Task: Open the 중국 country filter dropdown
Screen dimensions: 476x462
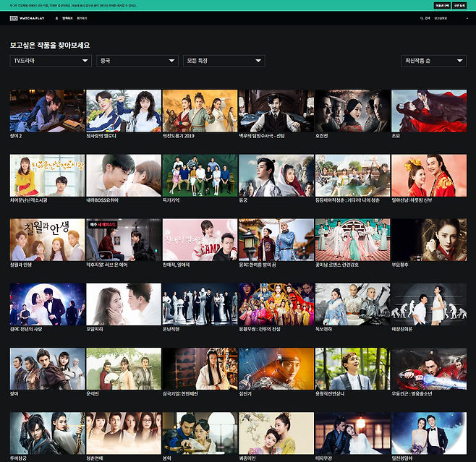Action: click(137, 61)
